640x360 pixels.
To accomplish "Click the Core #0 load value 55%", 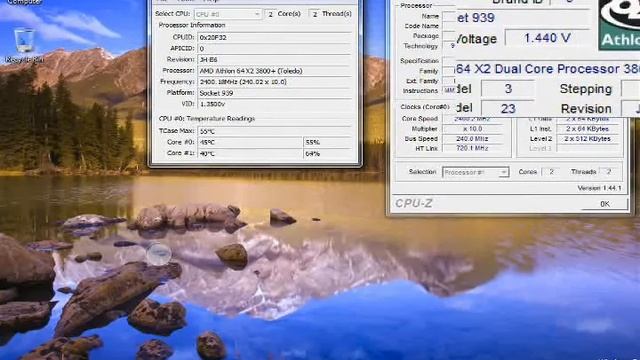I will (x=328, y=142).
